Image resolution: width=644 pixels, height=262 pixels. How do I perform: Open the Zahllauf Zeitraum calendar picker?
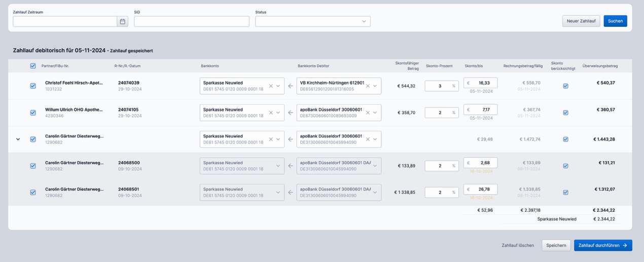pos(122,21)
